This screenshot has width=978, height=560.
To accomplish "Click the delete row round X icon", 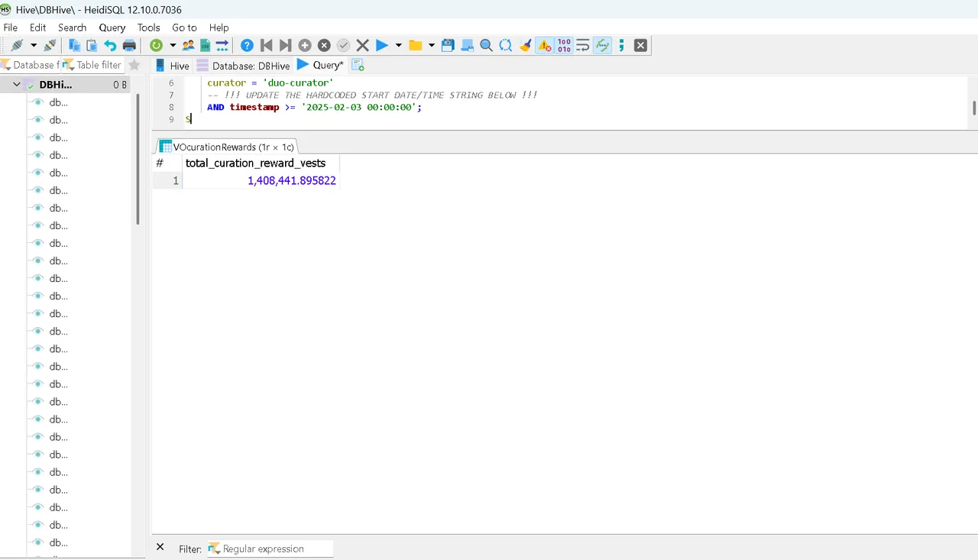I will pos(324,45).
